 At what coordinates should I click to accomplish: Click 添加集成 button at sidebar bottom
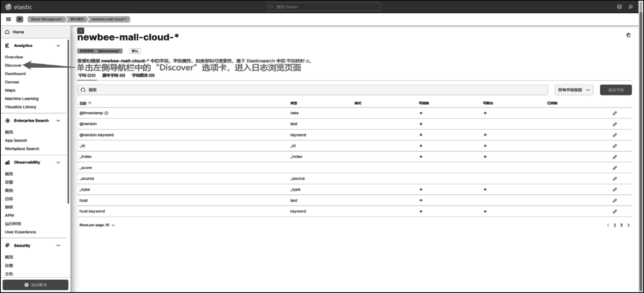click(x=36, y=285)
